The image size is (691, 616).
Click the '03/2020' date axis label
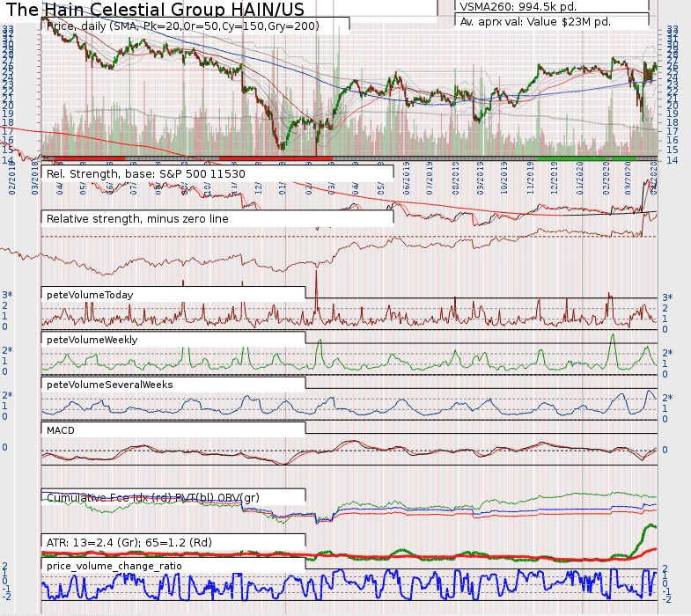coord(628,178)
